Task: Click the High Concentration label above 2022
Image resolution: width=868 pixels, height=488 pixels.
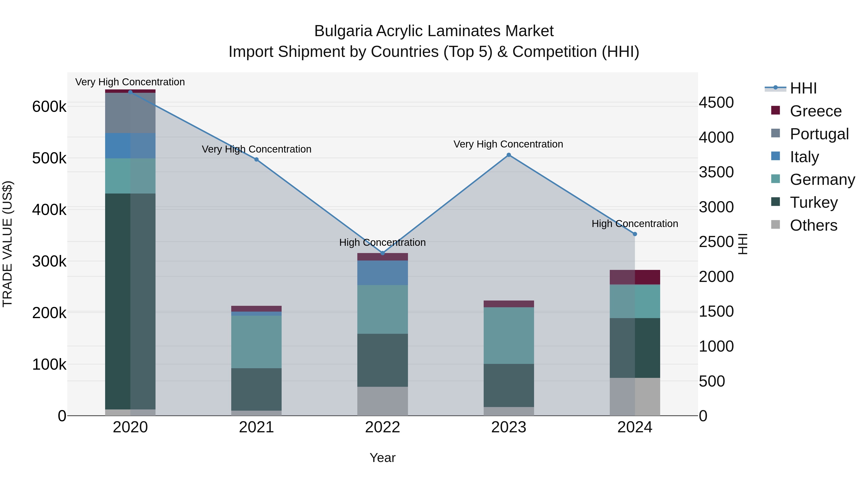Action: pyautogui.click(x=382, y=242)
